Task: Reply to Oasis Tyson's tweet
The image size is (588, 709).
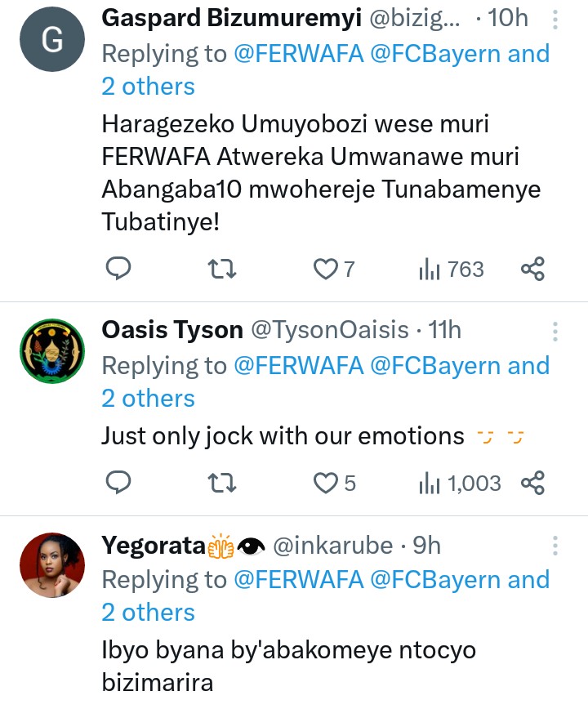Action: (118, 483)
